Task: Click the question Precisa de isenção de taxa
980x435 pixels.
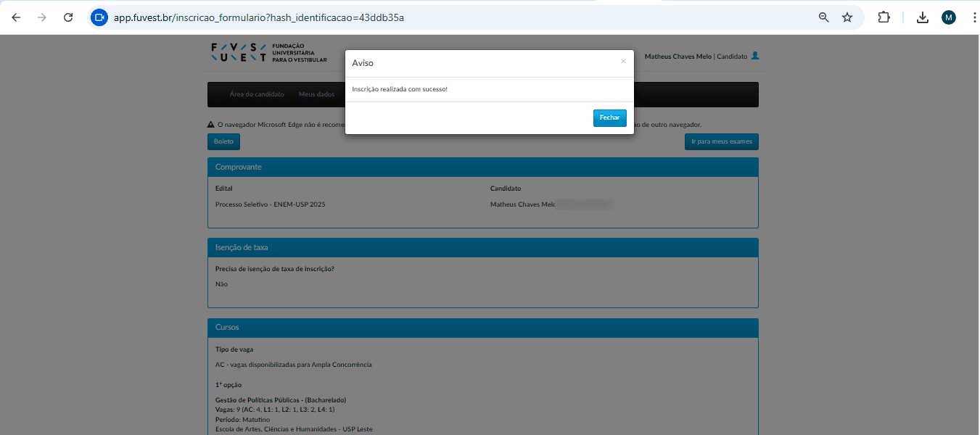Action: 275,269
